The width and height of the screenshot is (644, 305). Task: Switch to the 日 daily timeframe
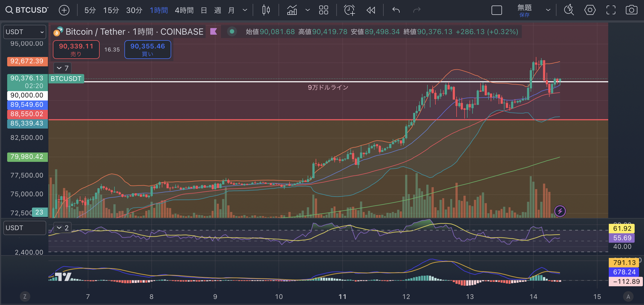click(x=204, y=10)
